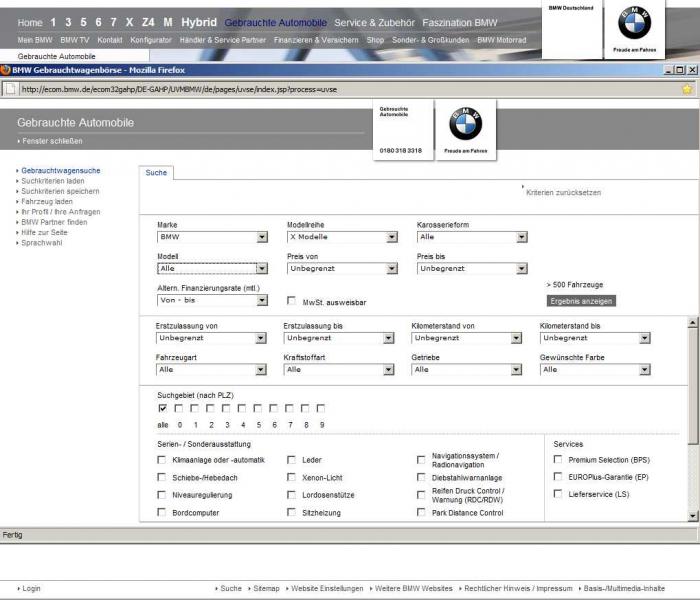Select the Suche tab
700x600 pixels.
pos(156,173)
